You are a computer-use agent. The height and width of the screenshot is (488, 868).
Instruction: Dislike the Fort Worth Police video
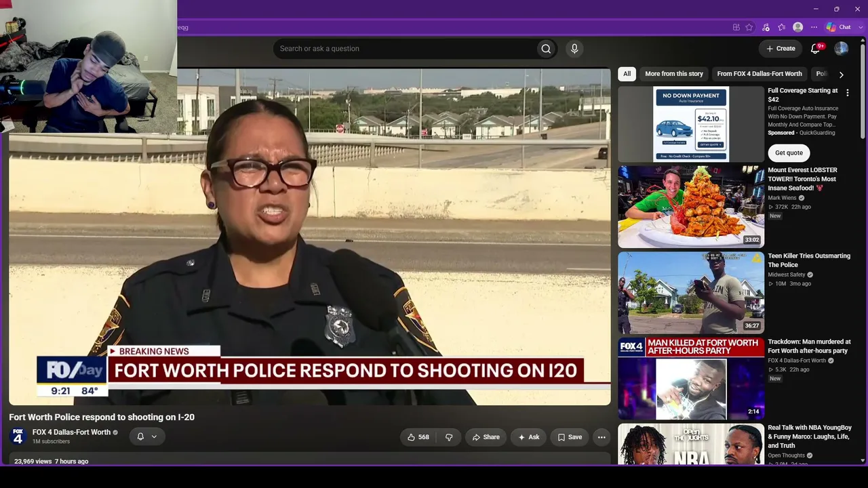point(449,437)
